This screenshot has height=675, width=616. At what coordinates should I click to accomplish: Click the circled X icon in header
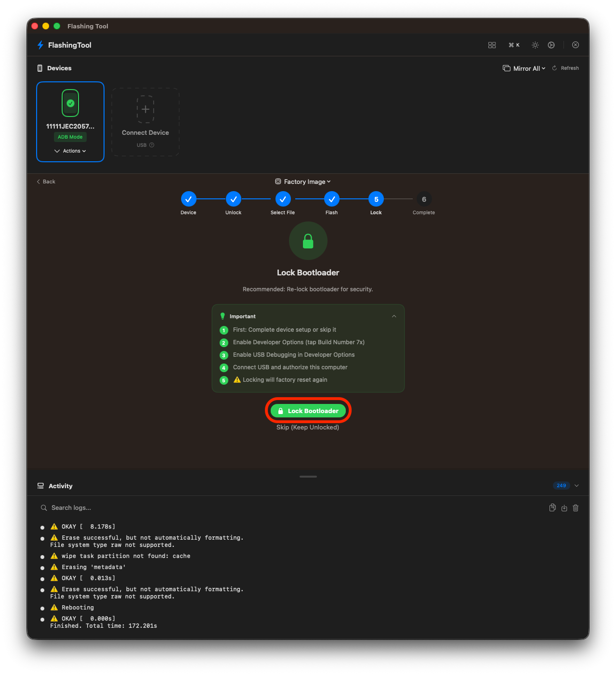pyautogui.click(x=576, y=45)
